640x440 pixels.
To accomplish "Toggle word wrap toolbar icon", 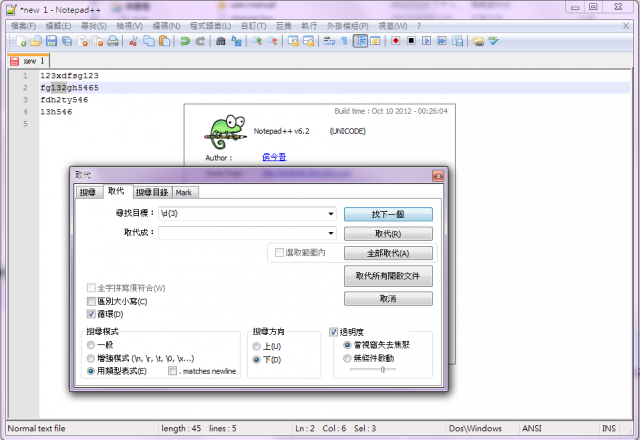I will 329,41.
